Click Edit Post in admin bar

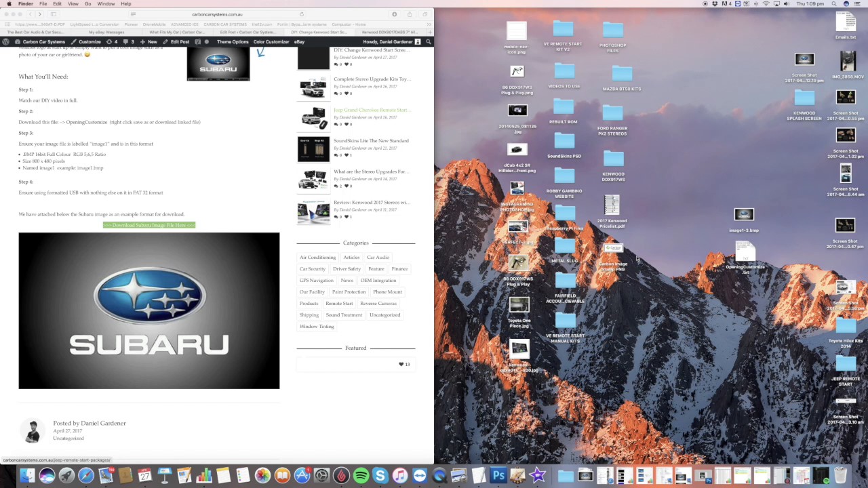point(176,41)
